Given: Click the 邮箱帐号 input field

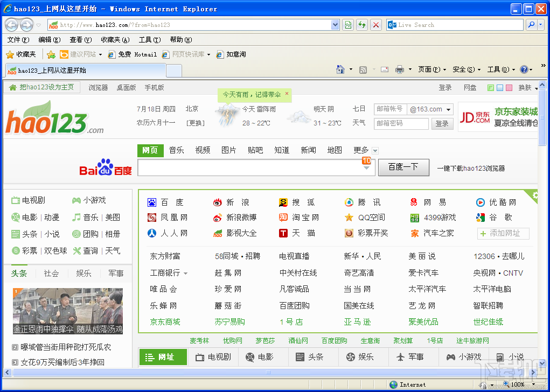Looking at the screenshot, I should 391,109.
